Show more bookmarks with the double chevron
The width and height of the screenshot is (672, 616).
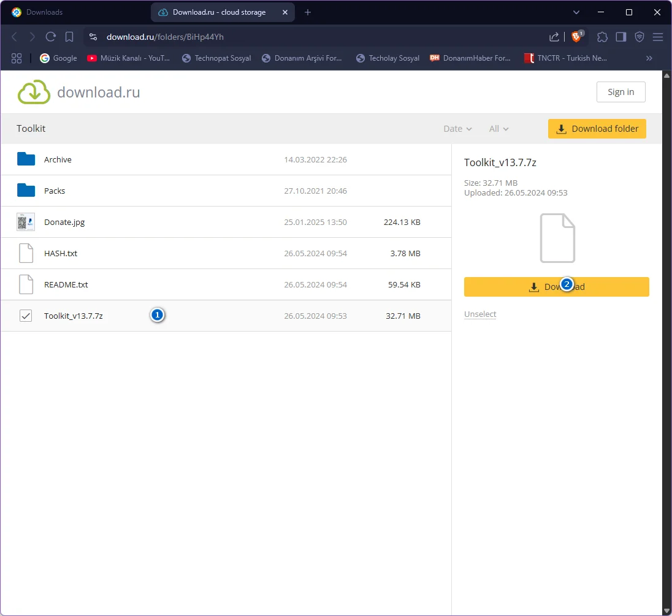pos(649,58)
